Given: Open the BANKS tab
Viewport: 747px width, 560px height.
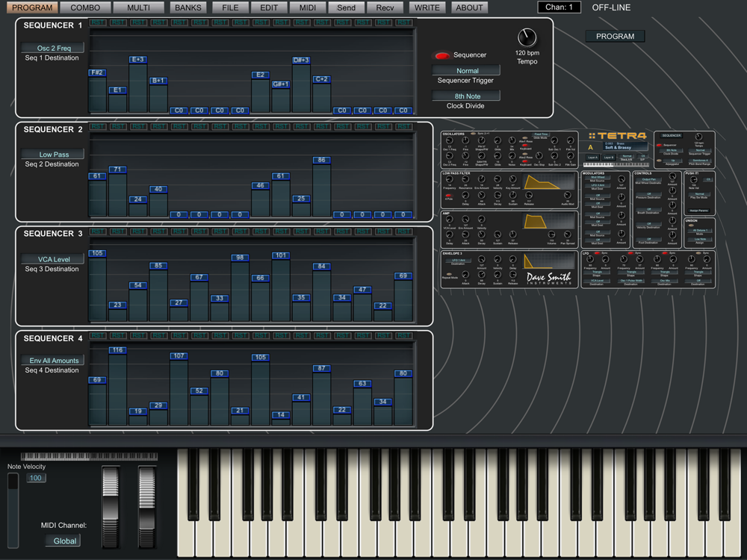Looking at the screenshot, I should click(x=188, y=7).
